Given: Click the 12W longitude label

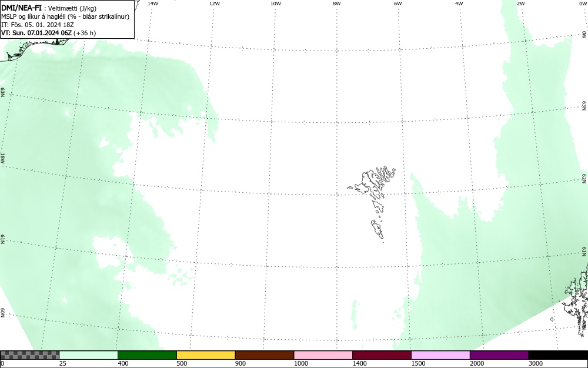Looking at the screenshot, I should coord(214,4).
